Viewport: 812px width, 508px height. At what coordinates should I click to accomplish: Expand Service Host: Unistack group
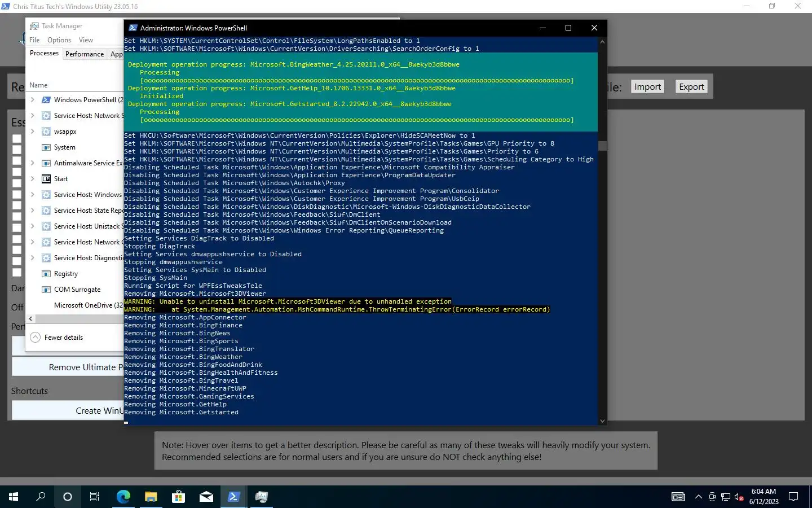(32, 226)
